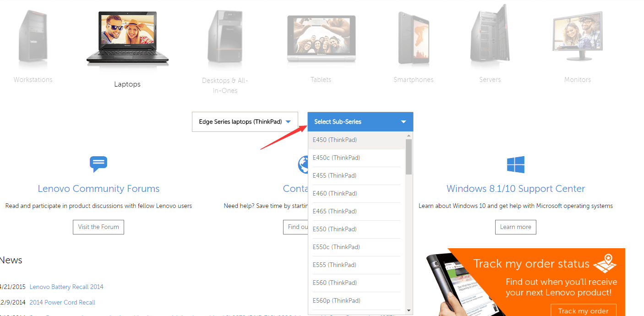The image size is (644, 316).
Task: Open the Lenovo Community Forums link
Action: (x=98, y=189)
